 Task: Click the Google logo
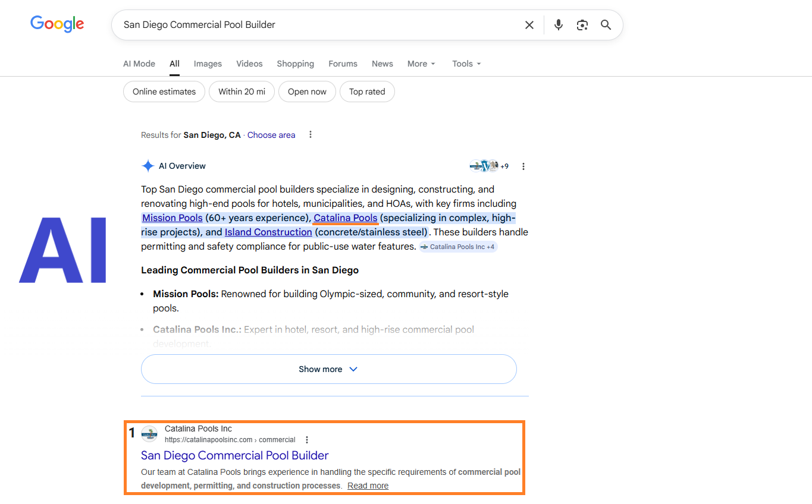(x=57, y=24)
